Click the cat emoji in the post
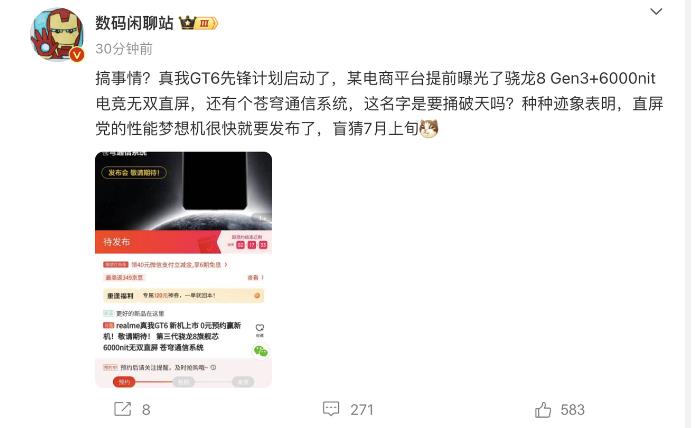This screenshot has width=697, height=428. tap(429, 128)
